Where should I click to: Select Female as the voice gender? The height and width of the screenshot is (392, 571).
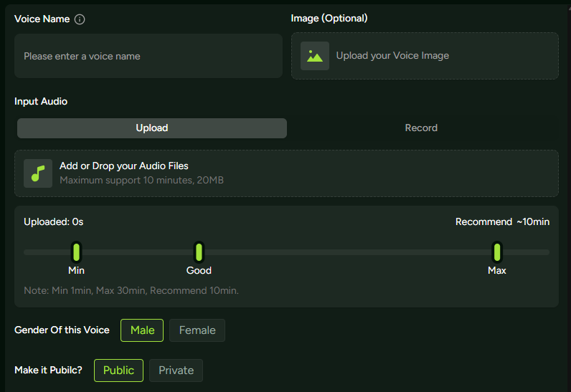pyautogui.click(x=197, y=330)
